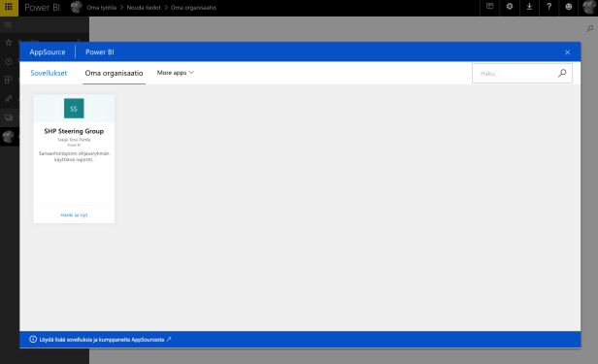Click the Oma työtila breadcrumb

[101, 7]
